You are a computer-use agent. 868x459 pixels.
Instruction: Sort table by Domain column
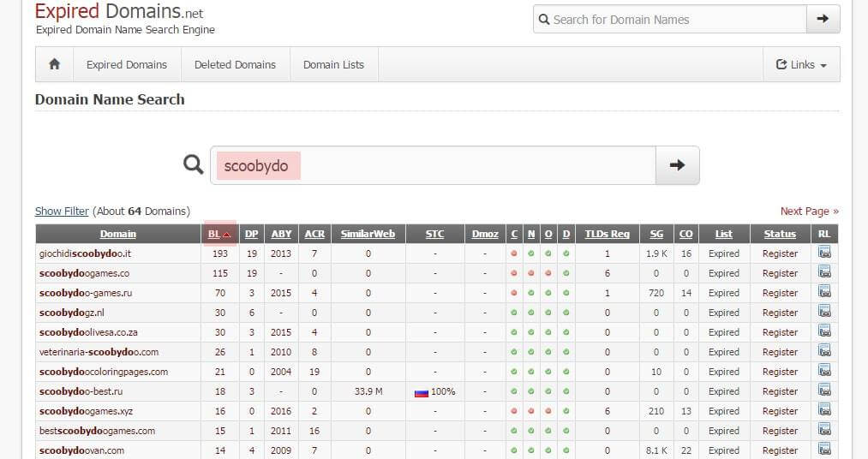coord(118,234)
